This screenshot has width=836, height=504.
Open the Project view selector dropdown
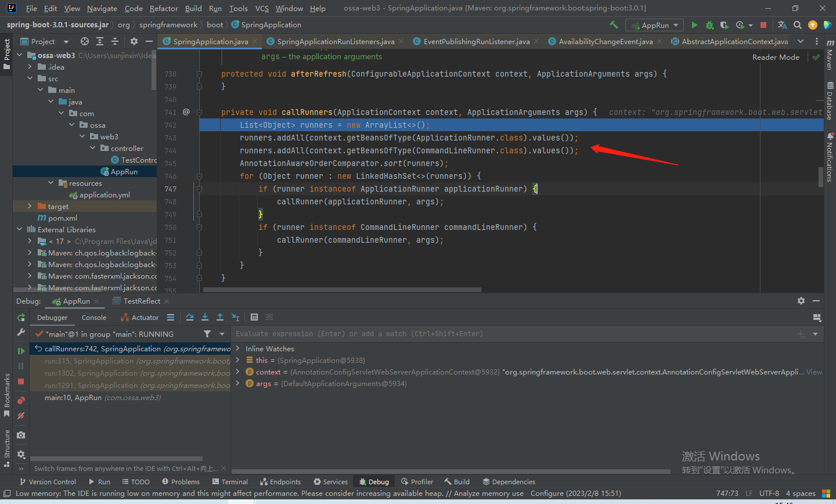coord(66,42)
